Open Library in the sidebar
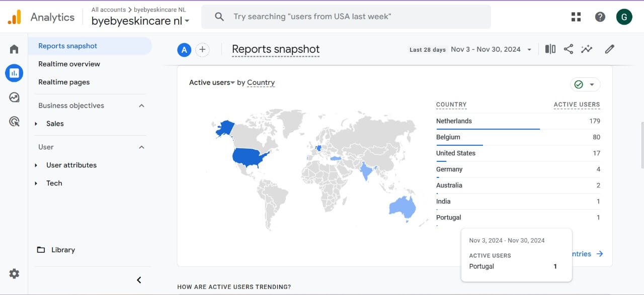644x295 pixels. (x=63, y=250)
